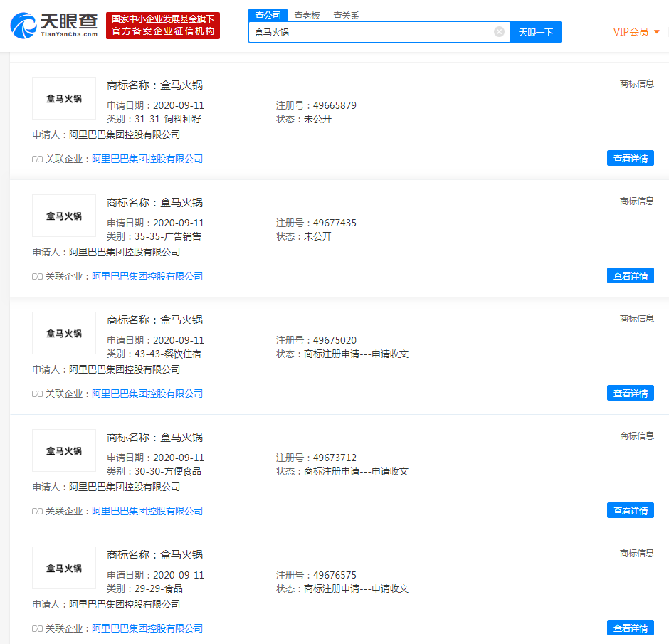
Task: Click the 商标信息 label on first record
Action: [x=636, y=83]
